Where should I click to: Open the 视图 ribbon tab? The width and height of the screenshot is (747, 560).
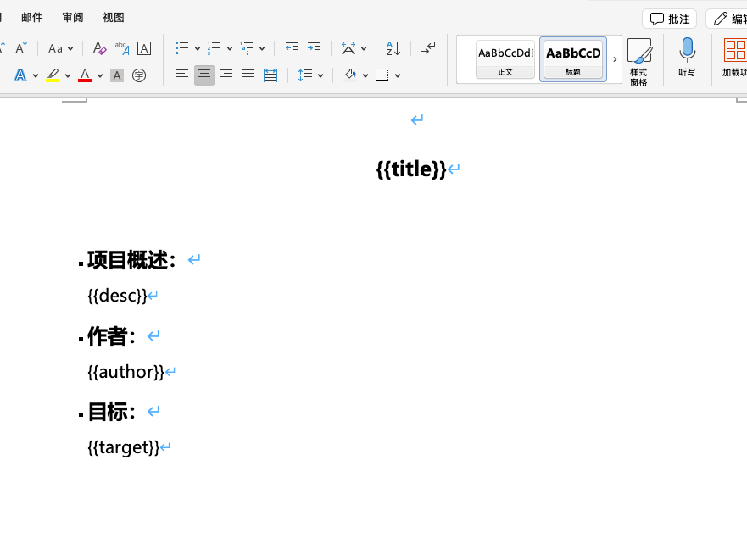click(114, 18)
